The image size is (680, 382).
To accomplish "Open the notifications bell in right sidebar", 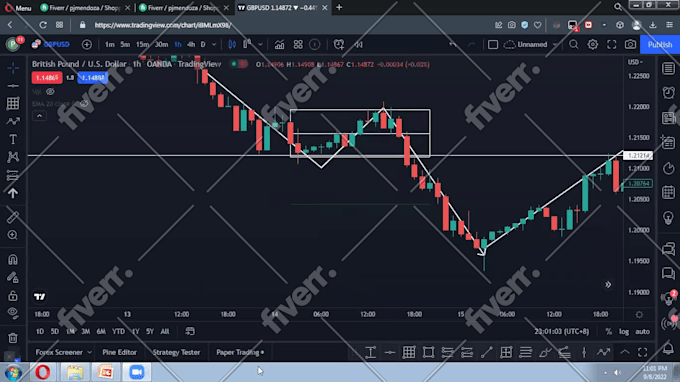I will click(x=668, y=348).
